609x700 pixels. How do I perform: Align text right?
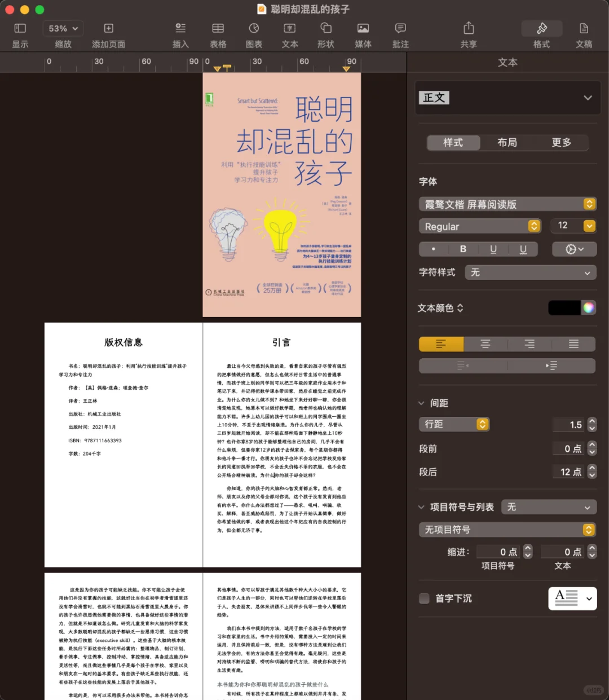pos(529,344)
